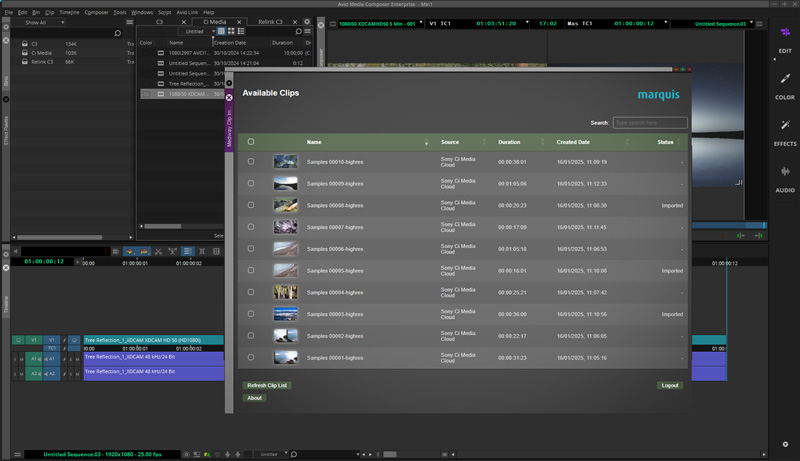Click the timeline zoom slider at the bottom

point(390,454)
